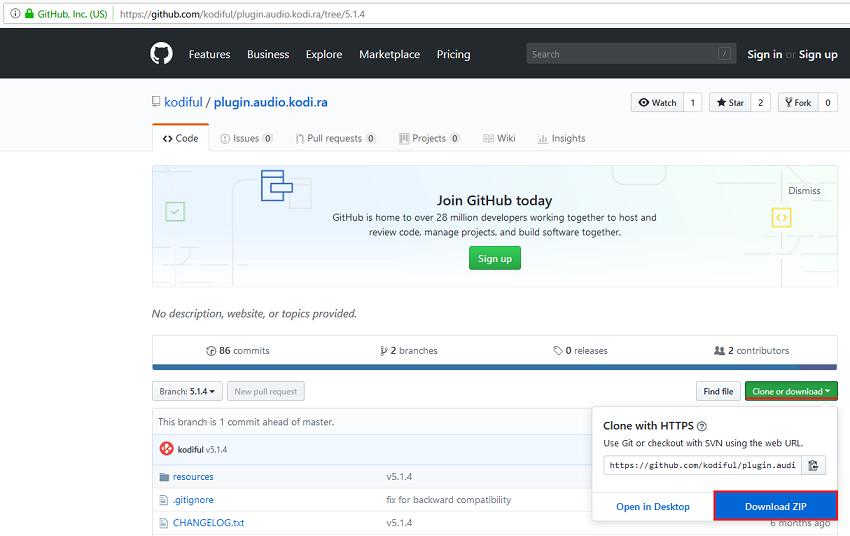Switch to the Pull requests tab
Image resolution: width=850 pixels, height=536 pixels.
coord(335,138)
